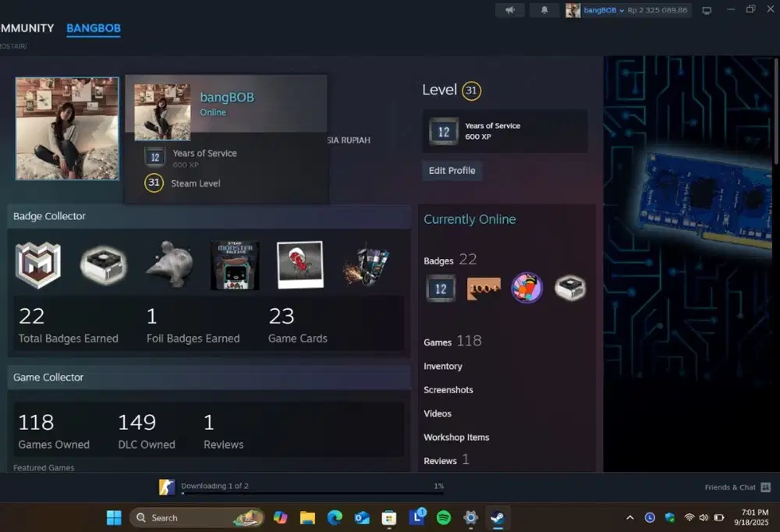
Task: Open the notifications bell
Action: tap(544, 10)
